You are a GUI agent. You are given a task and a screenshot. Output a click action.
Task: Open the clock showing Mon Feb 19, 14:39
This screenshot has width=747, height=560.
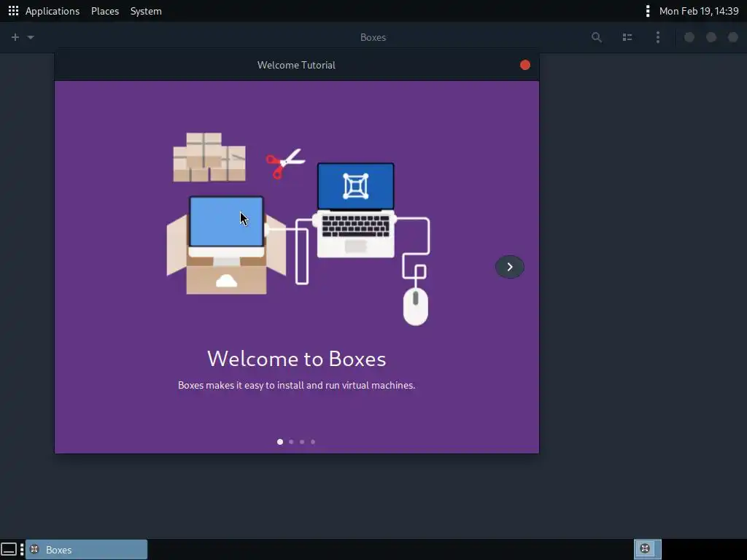(699, 11)
